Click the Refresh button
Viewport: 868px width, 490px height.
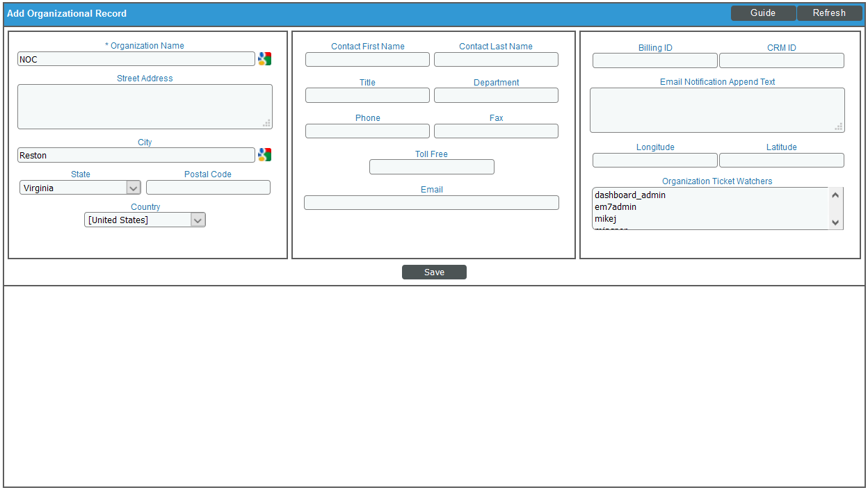(829, 13)
